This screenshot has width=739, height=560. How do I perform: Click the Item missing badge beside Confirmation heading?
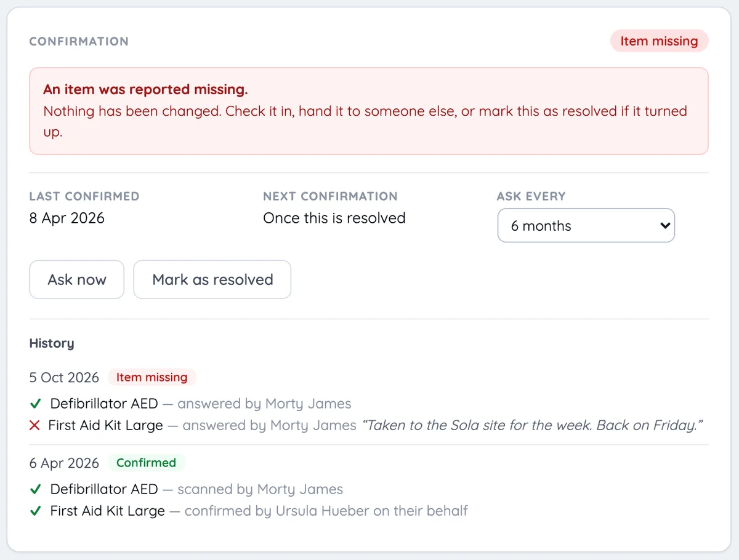pos(659,41)
